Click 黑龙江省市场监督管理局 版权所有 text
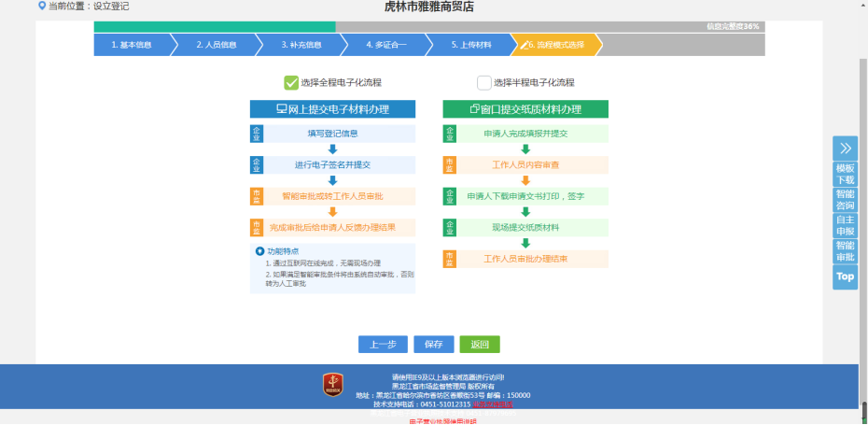 click(x=442, y=386)
